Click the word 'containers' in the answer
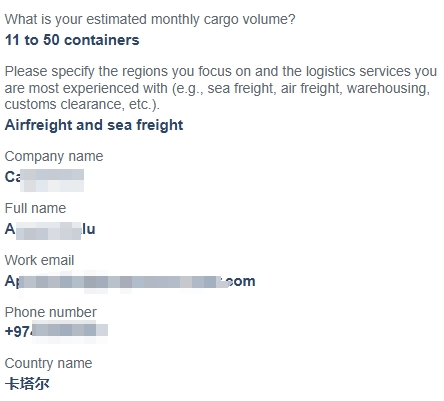This screenshot has height=401, width=444. pyautogui.click(x=102, y=40)
